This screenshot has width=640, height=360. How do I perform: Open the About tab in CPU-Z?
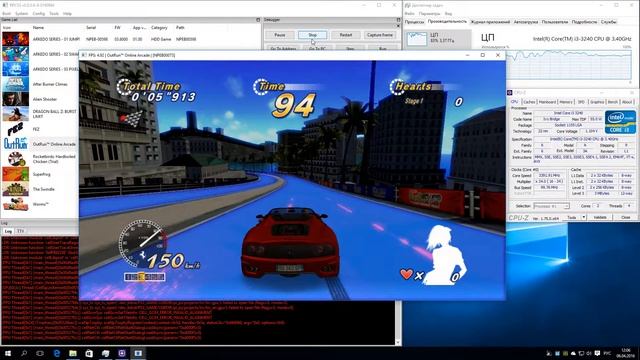[x=627, y=102]
